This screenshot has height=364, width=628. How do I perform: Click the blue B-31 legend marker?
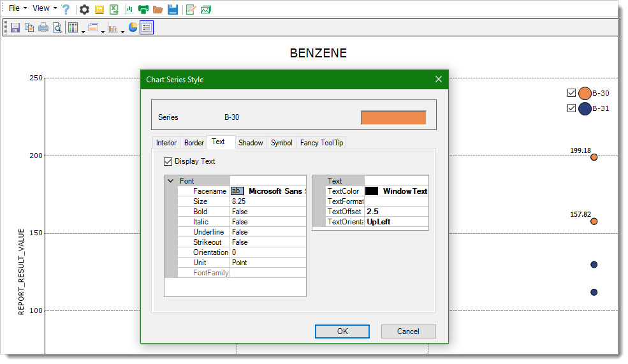pyautogui.click(x=585, y=108)
